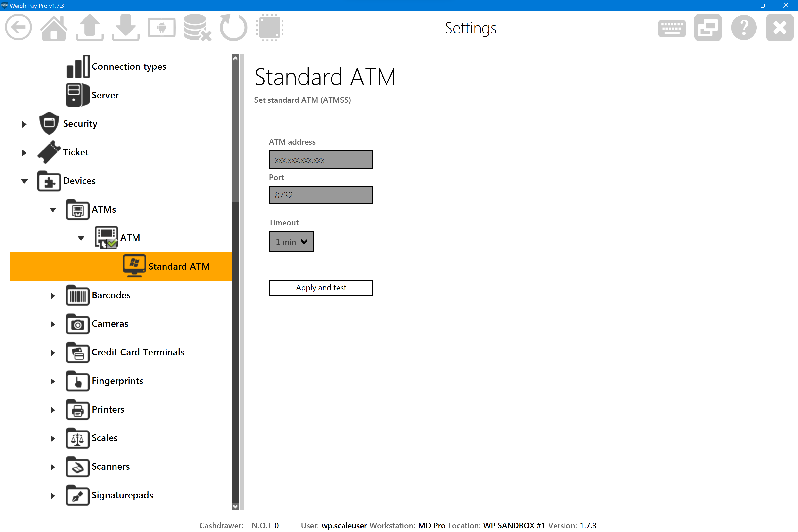Click the back arrow toolbar icon
Viewport: 798px width, 532px height.
[19, 28]
